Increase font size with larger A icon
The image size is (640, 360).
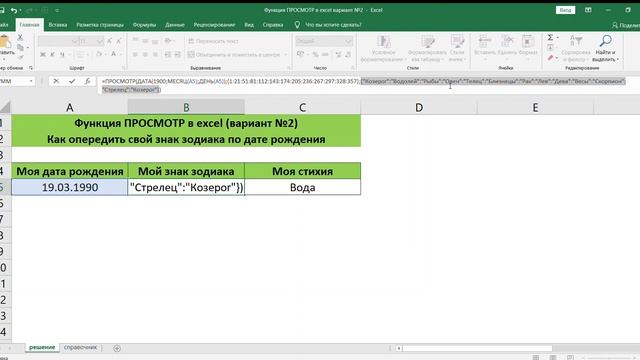110,41
